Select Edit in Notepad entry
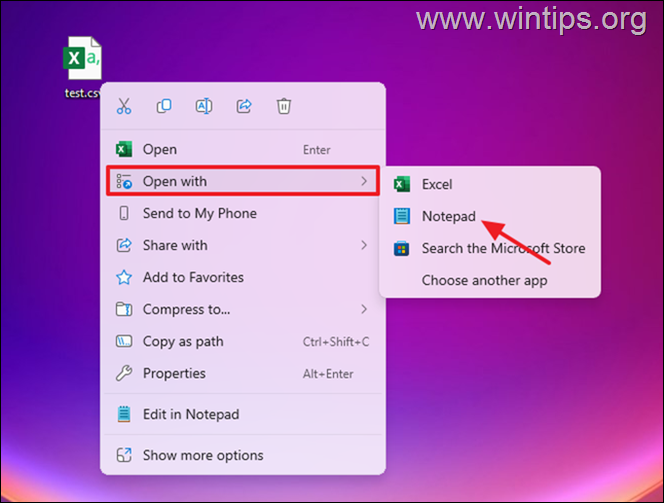The image size is (664, 503). click(x=190, y=414)
